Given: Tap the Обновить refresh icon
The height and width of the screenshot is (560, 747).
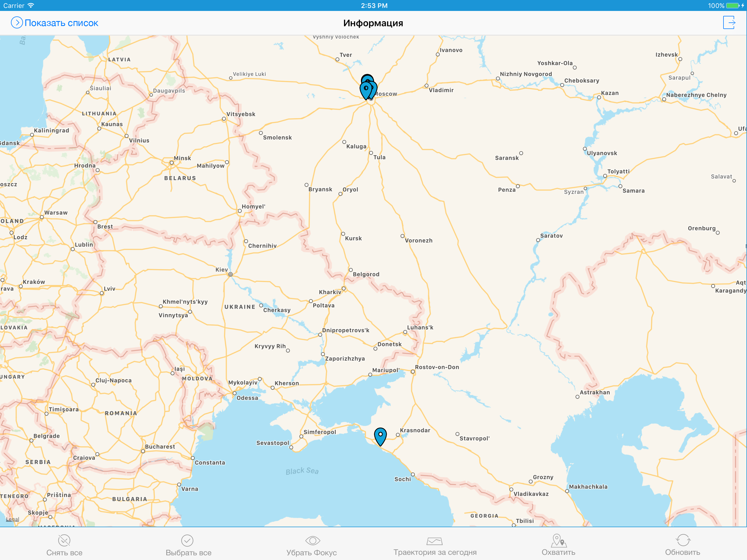Looking at the screenshot, I should pos(683,540).
